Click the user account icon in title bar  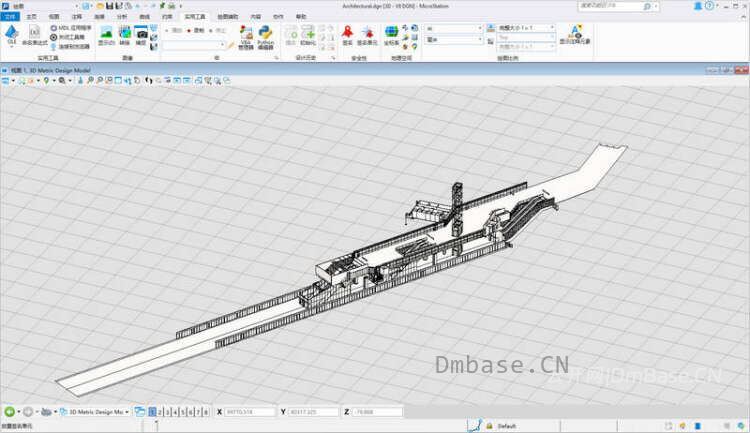[698, 6]
